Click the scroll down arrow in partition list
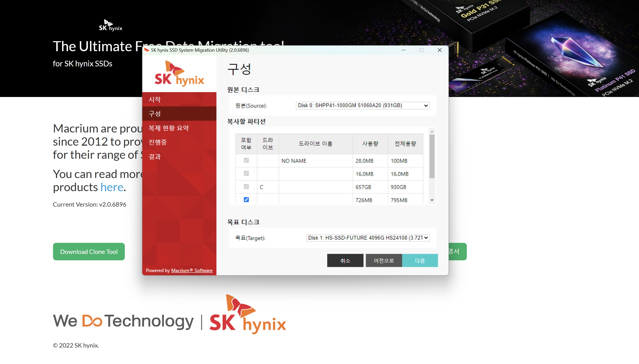 [x=432, y=200]
